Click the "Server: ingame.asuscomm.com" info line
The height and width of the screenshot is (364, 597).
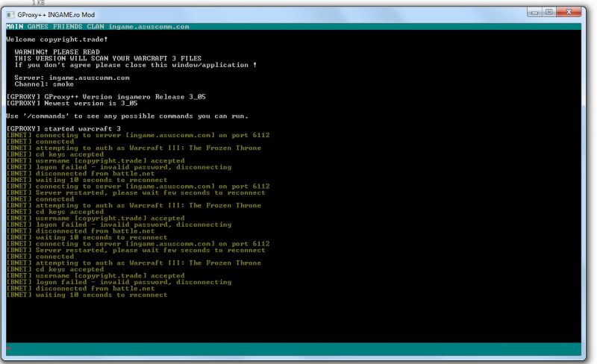tap(72, 78)
